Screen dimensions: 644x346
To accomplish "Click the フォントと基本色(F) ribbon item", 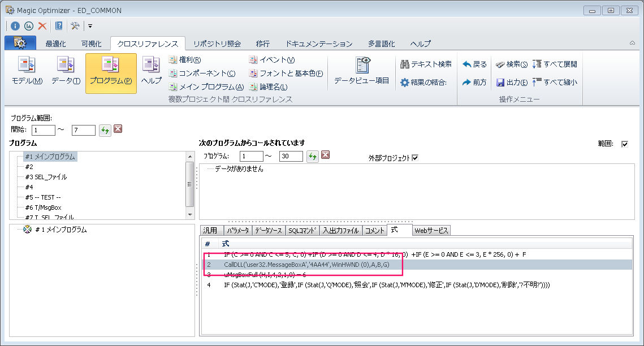I will [286, 73].
